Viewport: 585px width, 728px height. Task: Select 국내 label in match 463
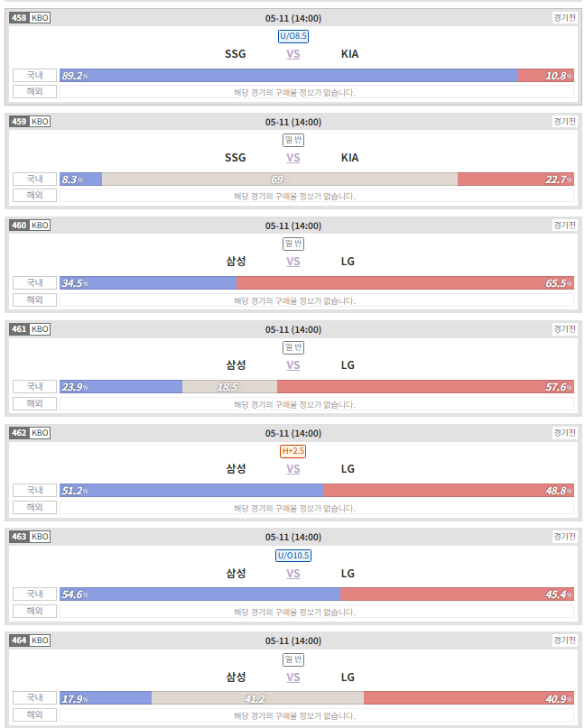coord(35,594)
